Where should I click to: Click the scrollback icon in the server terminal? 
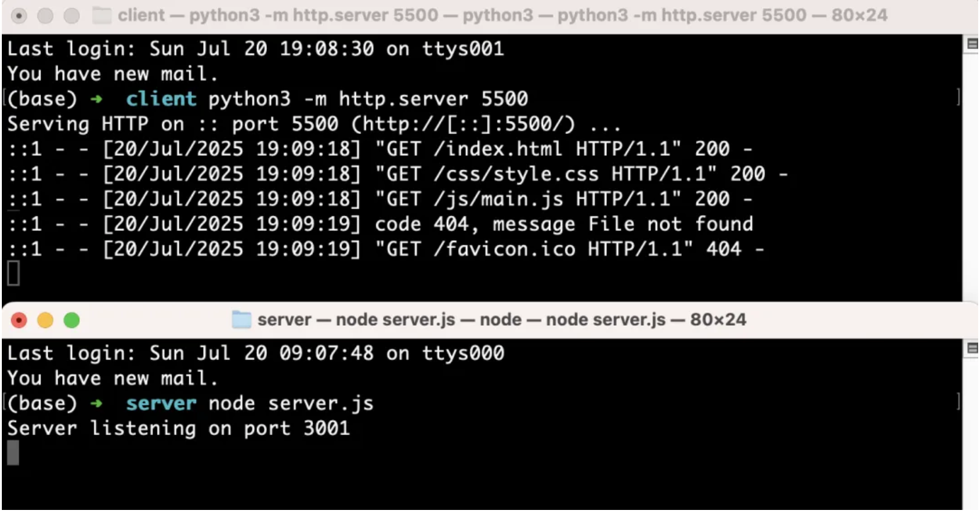coord(972,348)
